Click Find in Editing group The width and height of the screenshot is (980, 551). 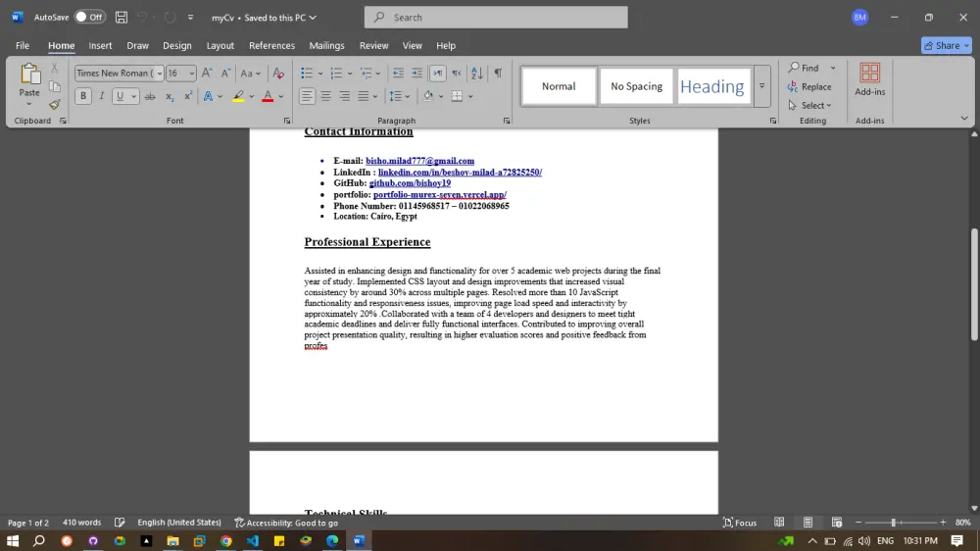804,68
